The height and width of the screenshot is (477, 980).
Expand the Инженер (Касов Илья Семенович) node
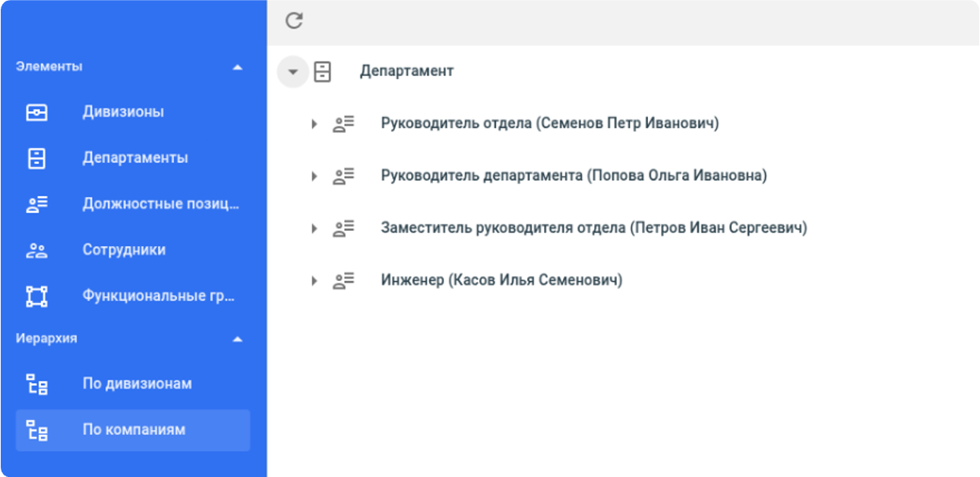point(313,280)
